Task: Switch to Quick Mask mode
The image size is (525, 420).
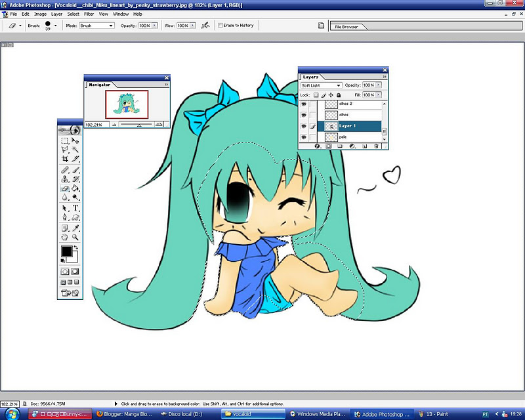Action: tap(75, 271)
